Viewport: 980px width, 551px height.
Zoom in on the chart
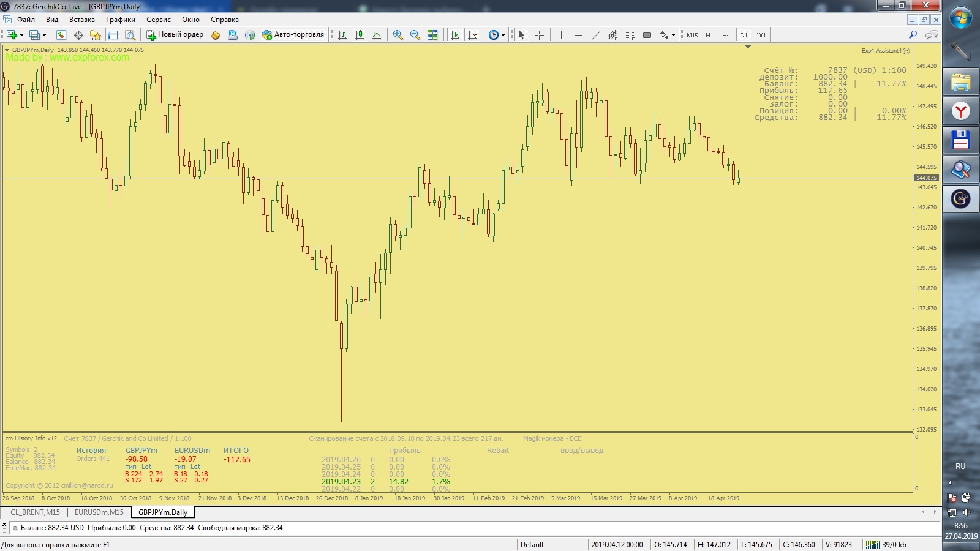(398, 35)
